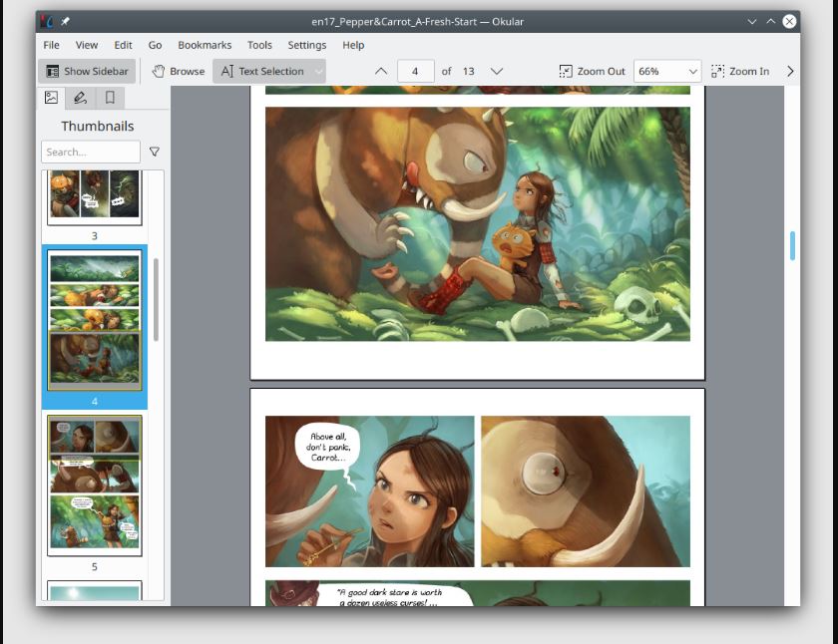Maximize the window with up chevron
The width and height of the screenshot is (838, 644).
point(770,21)
